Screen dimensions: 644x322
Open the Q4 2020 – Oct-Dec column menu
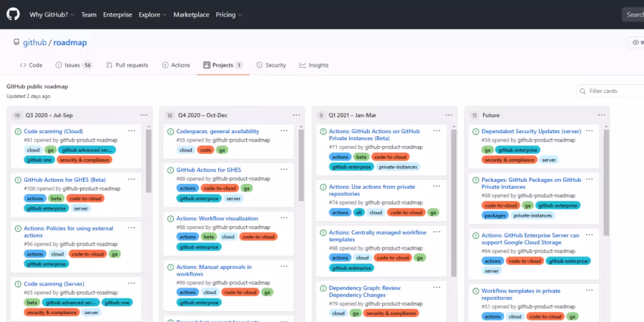(x=296, y=115)
